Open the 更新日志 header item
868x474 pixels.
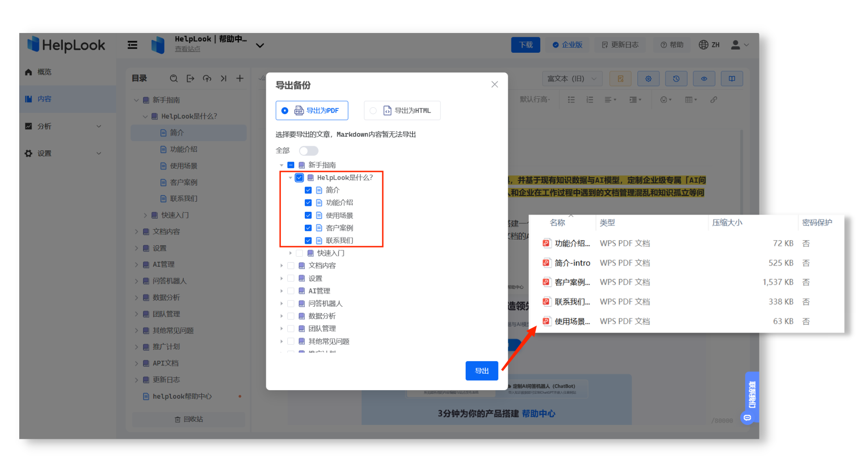pyautogui.click(x=620, y=45)
